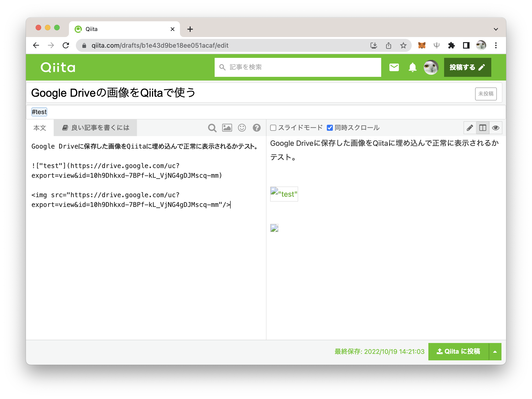532x399 pixels.
Task: Bookmark this page with the star icon
Action: 403,45
